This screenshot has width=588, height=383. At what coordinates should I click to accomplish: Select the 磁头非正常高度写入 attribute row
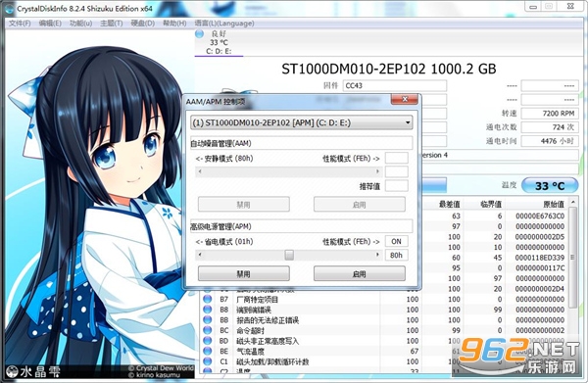[x=384, y=341]
